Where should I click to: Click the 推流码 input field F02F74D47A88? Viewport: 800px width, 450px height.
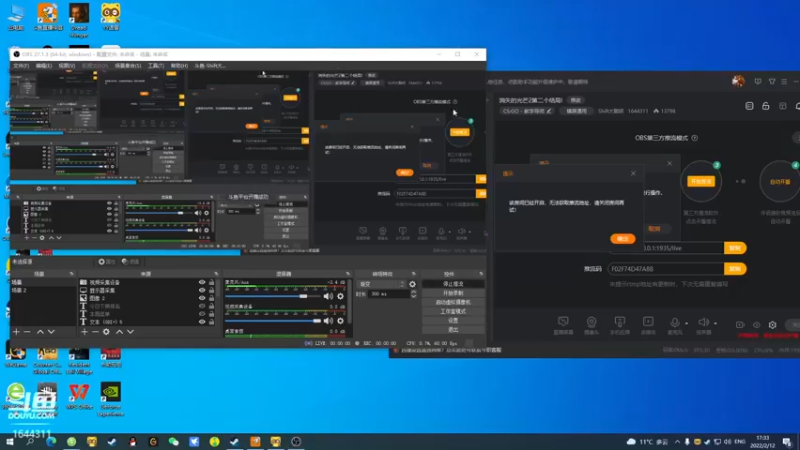(666, 269)
